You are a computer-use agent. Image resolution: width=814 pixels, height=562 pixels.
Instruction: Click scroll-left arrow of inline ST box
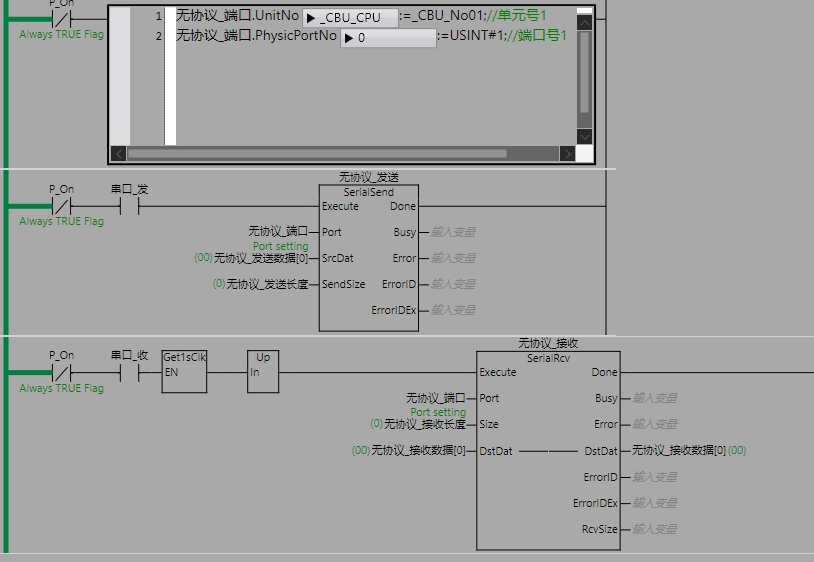(x=118, y=154)
